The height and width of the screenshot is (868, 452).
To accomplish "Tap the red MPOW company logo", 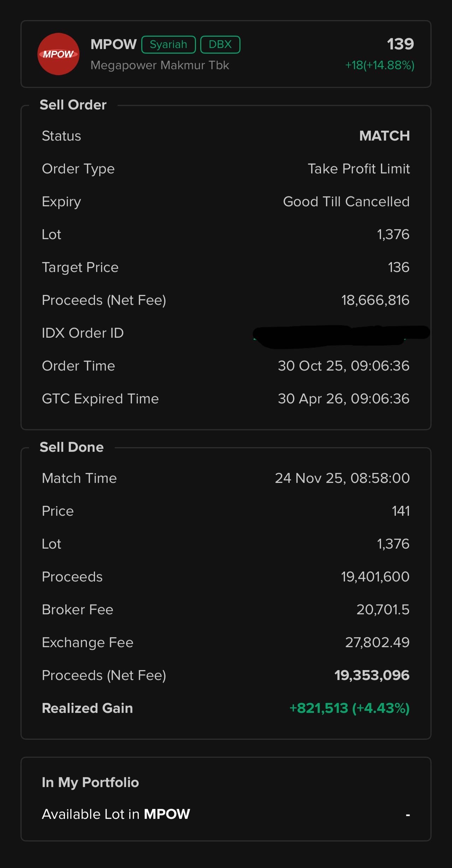I will 58,54.
